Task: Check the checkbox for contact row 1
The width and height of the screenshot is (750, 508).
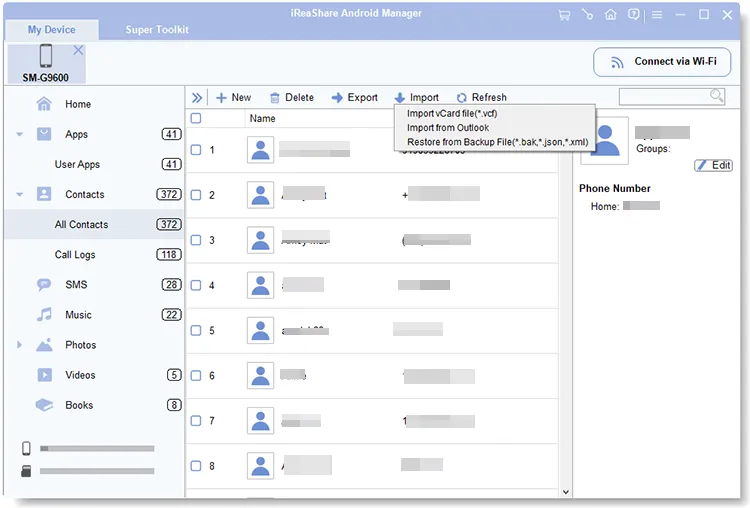Action: coord(196,150)
